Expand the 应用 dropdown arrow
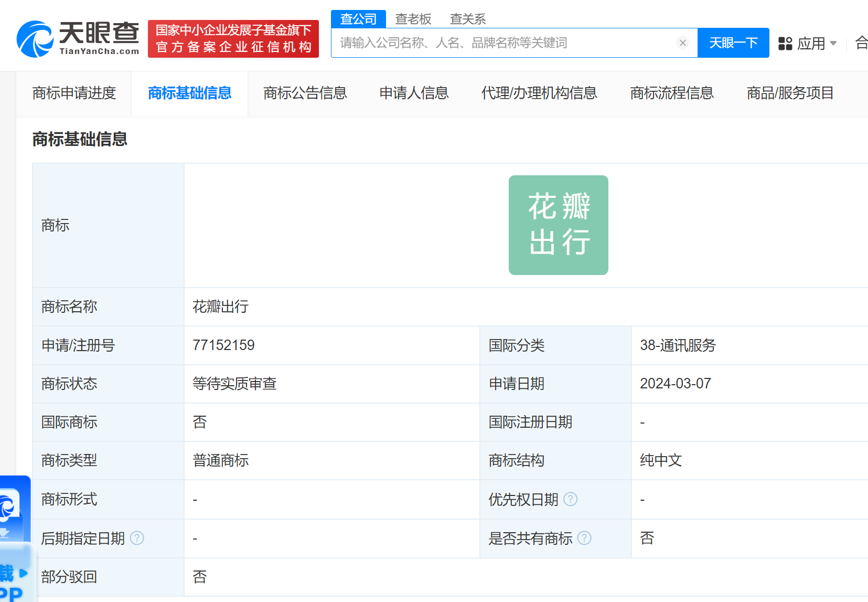Image resolution: width=868 pixels, height=602 pixels. (x=833, y=44)
